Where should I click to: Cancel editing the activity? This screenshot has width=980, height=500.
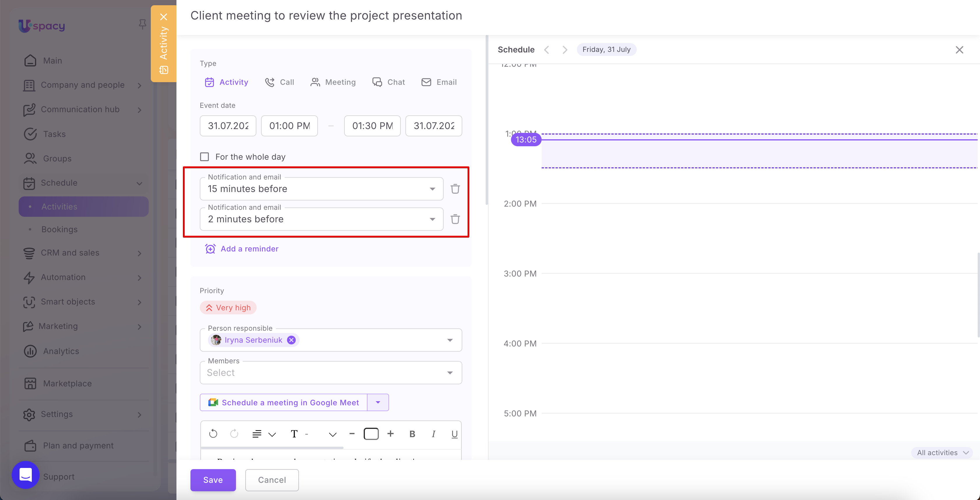pyautogui.click(x=272, y=480)
